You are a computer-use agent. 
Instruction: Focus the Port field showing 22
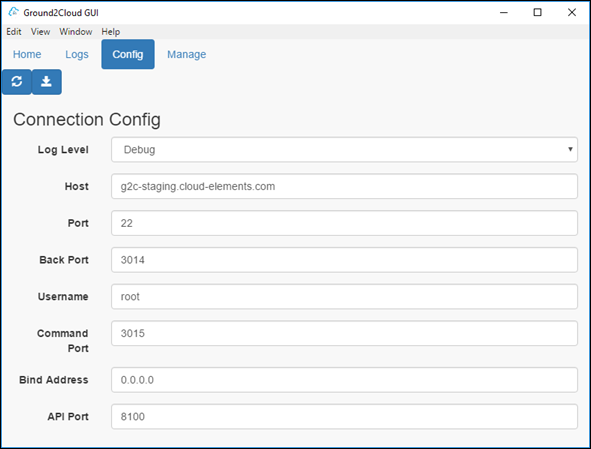point(344,223)
